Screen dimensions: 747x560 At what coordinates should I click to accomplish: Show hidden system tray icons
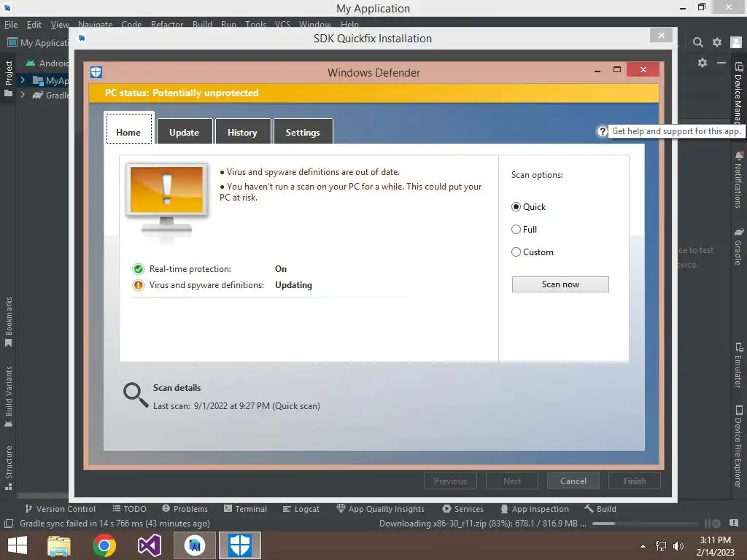[643, 545]
